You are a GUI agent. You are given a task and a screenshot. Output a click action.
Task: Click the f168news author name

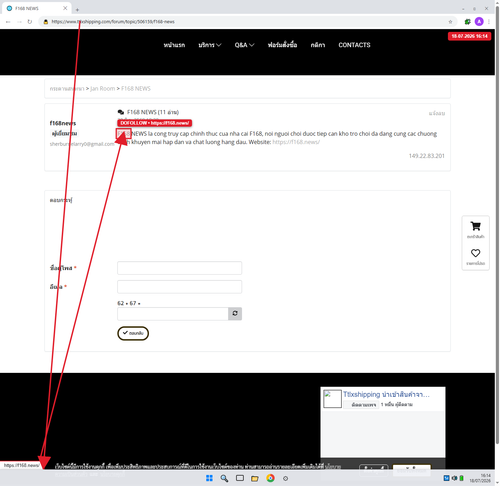click(x=63, y=123)
